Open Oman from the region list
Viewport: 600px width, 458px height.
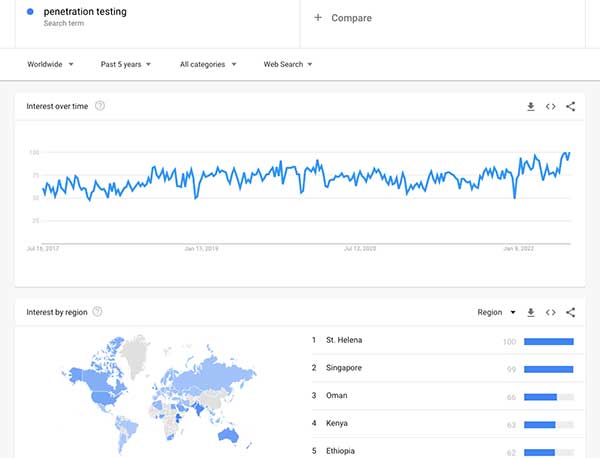point(337,397)
